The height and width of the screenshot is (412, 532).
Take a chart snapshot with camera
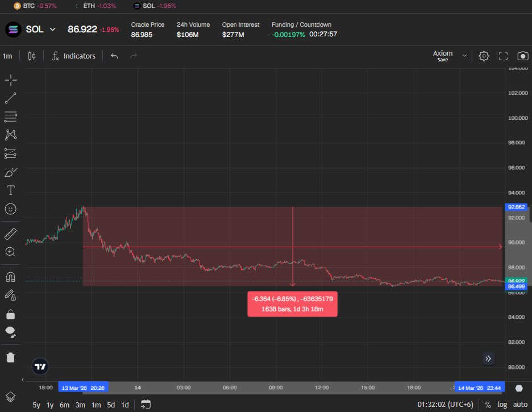pos(523,56)
